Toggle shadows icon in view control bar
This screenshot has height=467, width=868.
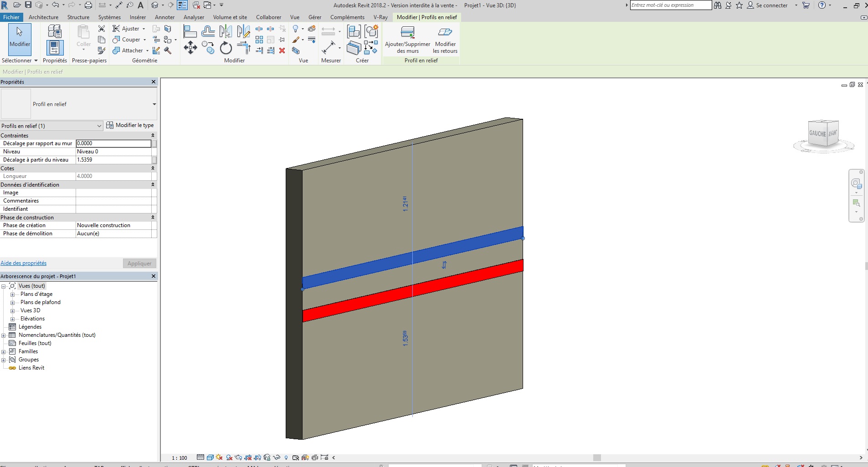pyautogui.click(x=229, y=457)
